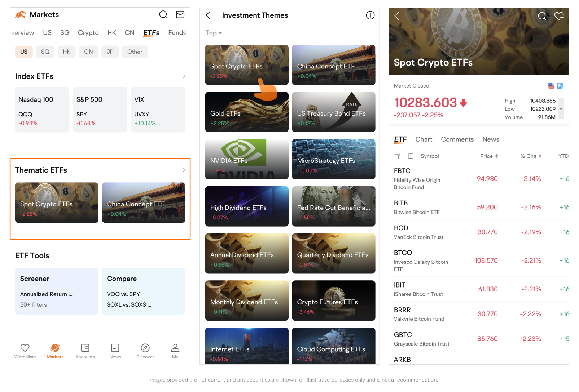Add Spot Crypto ETFs to favorites
Image resolution: width=579 pixels, height=392 pixels.
point(559,16)
